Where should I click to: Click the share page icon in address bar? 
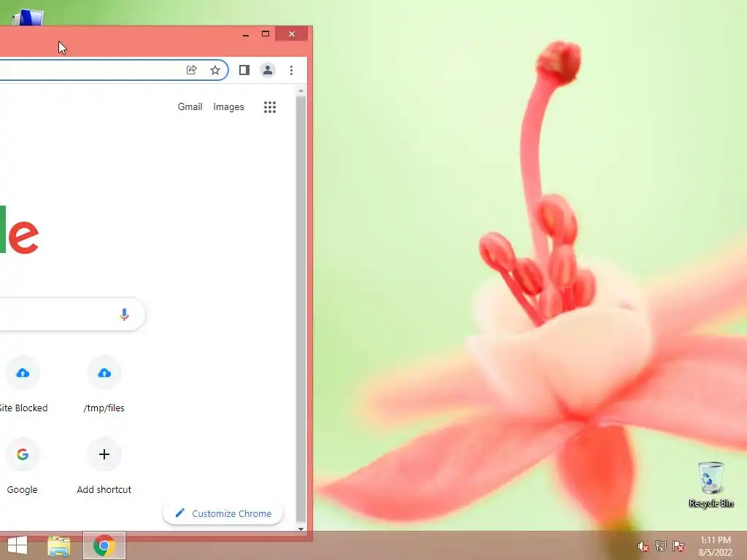[192, 70]
